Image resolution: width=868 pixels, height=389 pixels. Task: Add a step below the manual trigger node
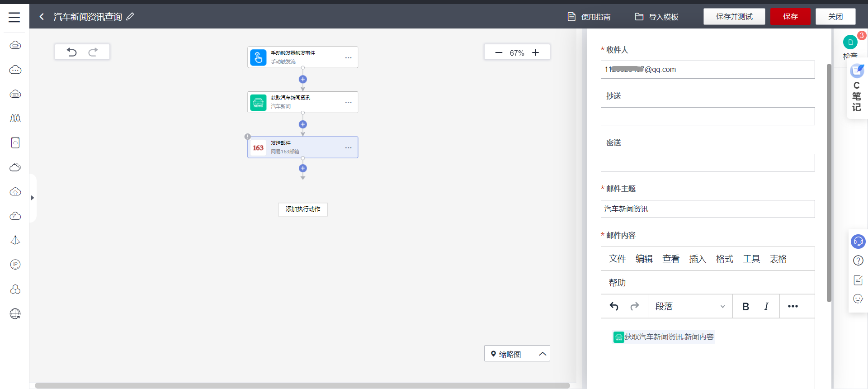coord(303,79)
